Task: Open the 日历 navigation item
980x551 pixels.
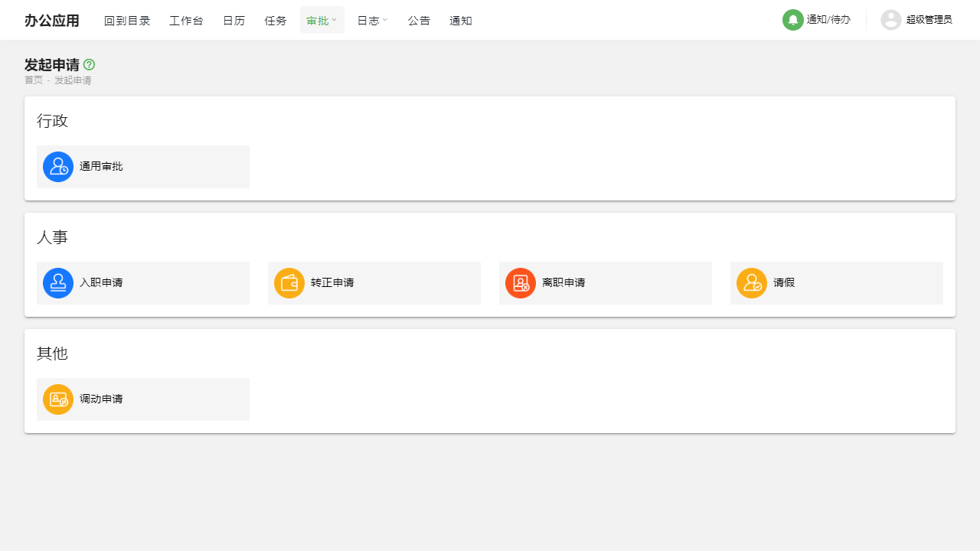Action: click(x=234, y=20)
